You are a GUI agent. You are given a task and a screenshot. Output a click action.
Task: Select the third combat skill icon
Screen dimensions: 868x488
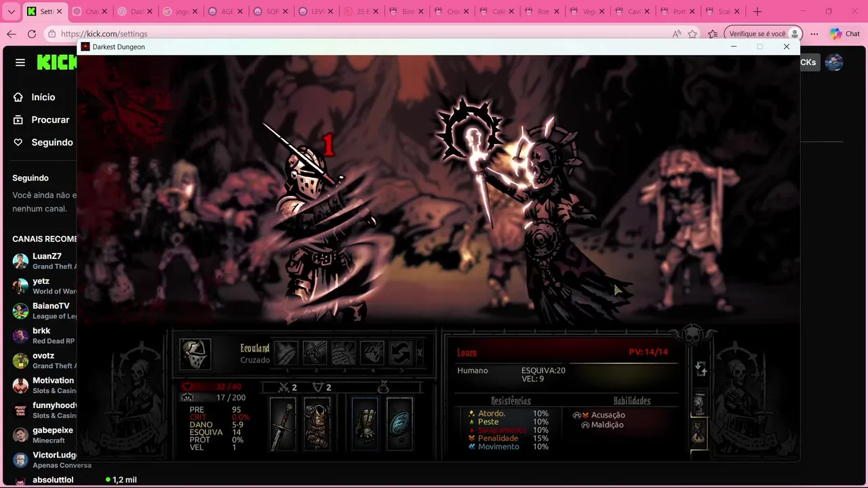(343, 353)
